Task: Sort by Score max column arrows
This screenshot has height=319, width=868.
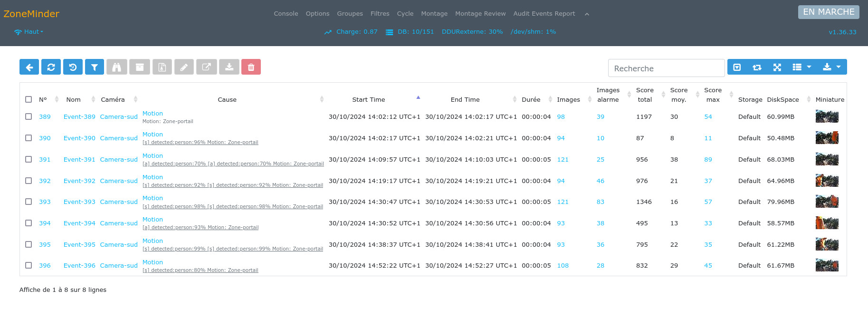Action: click(731, 95)
